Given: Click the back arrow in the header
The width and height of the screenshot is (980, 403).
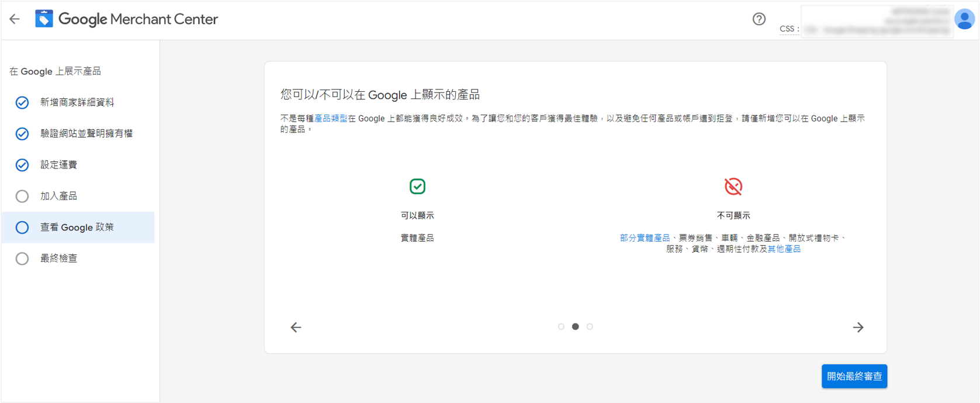Looking at the screenshot, I should (x=15, y=19).
